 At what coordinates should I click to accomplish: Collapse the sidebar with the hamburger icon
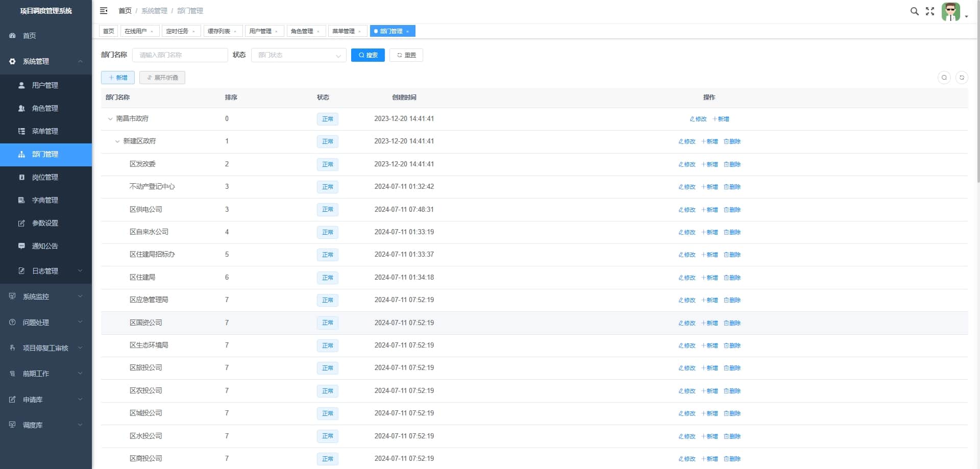coord(104,11)
